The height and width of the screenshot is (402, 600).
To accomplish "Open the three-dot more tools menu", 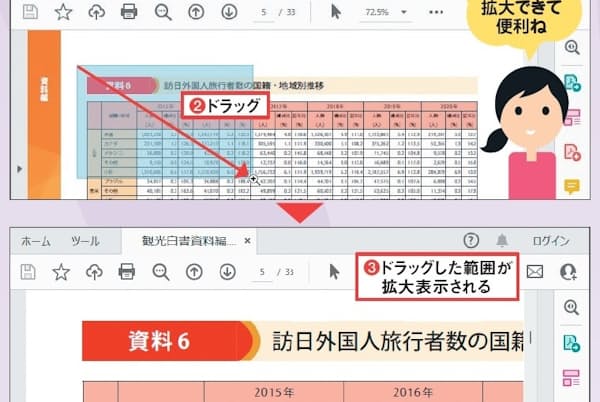I will [436, 12].
